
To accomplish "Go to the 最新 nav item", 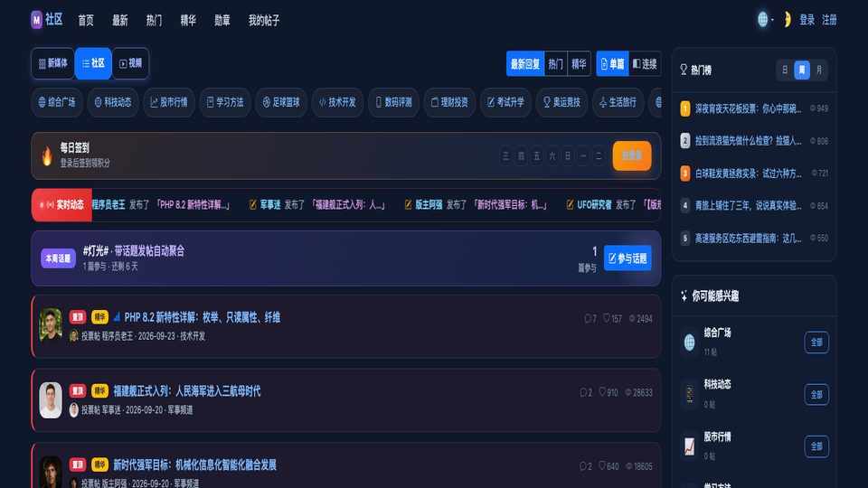I will point(119,21).
